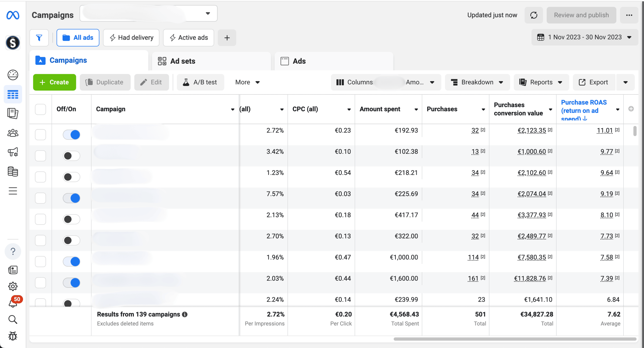This screenshot has width=644, height=348.
Task: Click the horizontal scrollbar at table bottom
Action: point(515,339)
